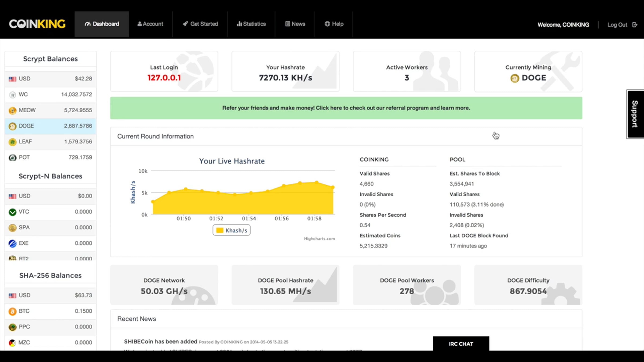Click the BTC coin icon
The image size is (644, 362).
tap(12, 311)
